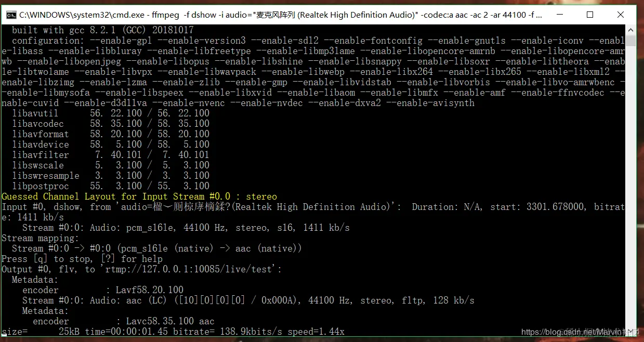Click the 'libavfilter 7. 40.101' row
Image resolution: width=644 pixels, height=342 pixels.
click(111, 155)
